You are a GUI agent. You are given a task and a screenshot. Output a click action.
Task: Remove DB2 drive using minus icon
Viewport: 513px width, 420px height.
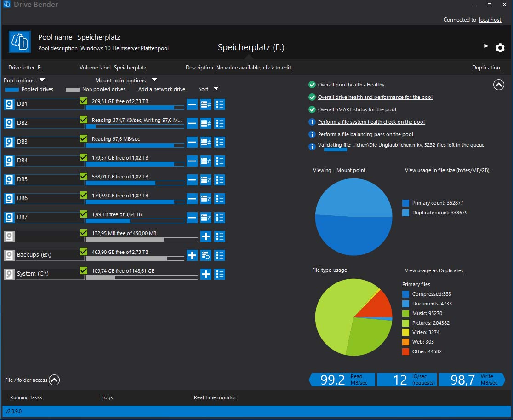click(x=192, y=123)
